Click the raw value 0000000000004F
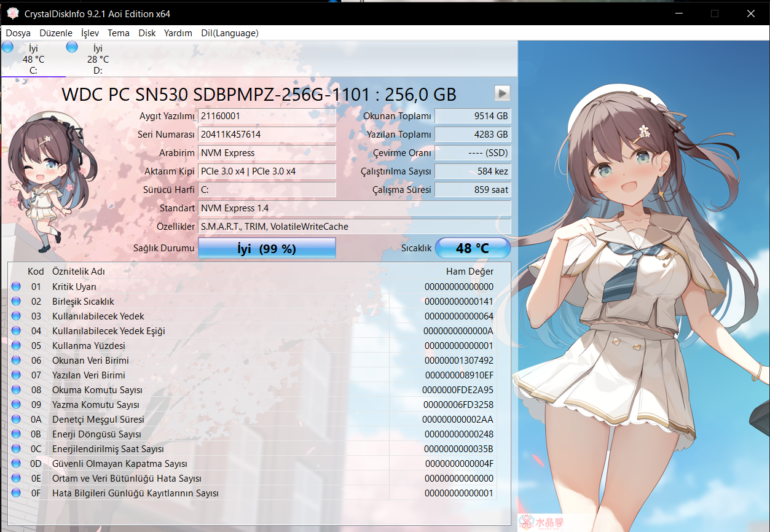The image size is (770, 532). coord(458,463)
